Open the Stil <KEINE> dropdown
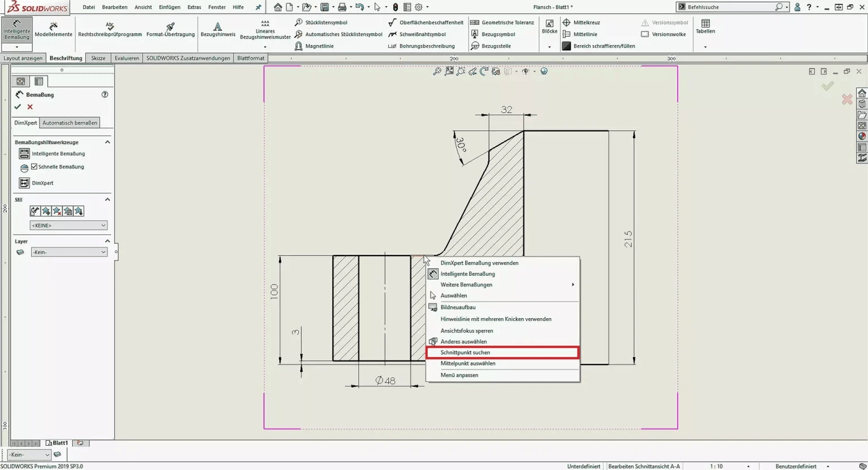The width and height of the screenshot is (868, 470). pos(68,224)
